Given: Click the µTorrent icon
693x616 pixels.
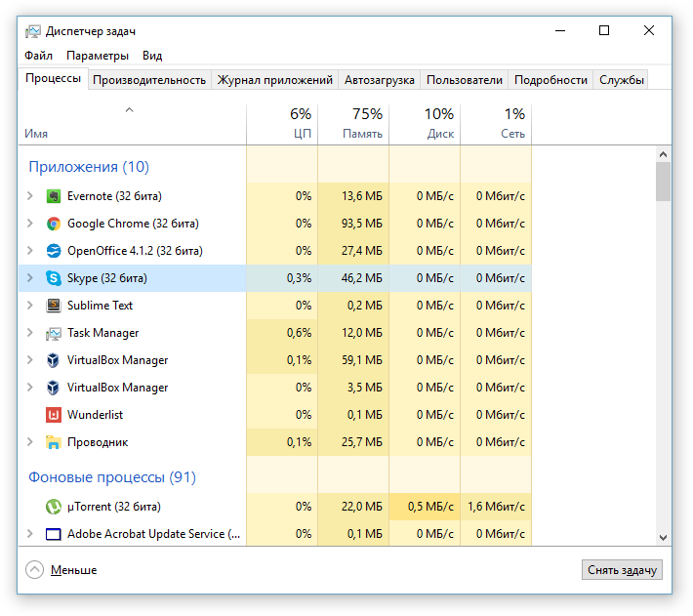Looking at the screenshot, I should pos(54,507).
